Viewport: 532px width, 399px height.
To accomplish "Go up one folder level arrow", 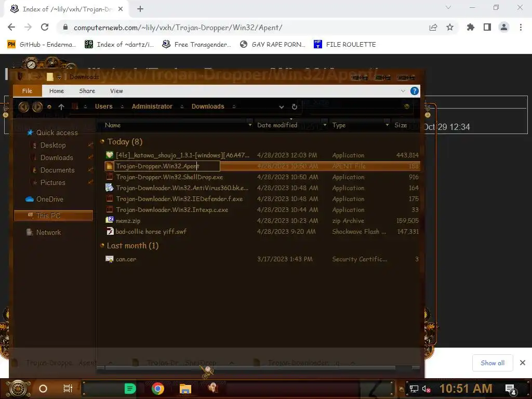I will (61, 107).
